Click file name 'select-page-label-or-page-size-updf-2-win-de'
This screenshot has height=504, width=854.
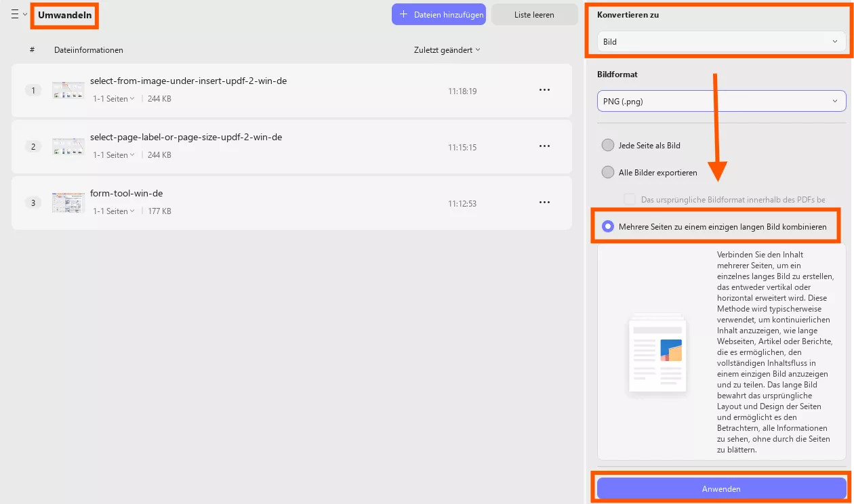click(186, 137)
